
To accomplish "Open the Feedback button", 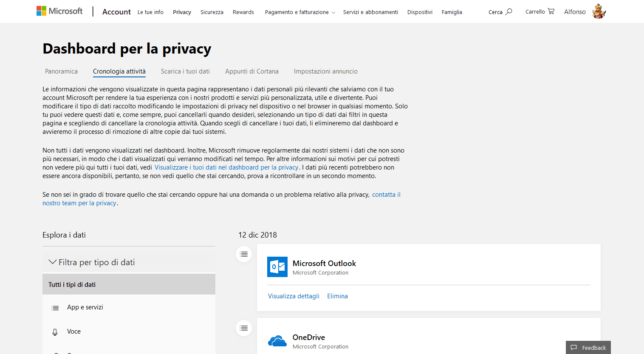I will (588, 348).
